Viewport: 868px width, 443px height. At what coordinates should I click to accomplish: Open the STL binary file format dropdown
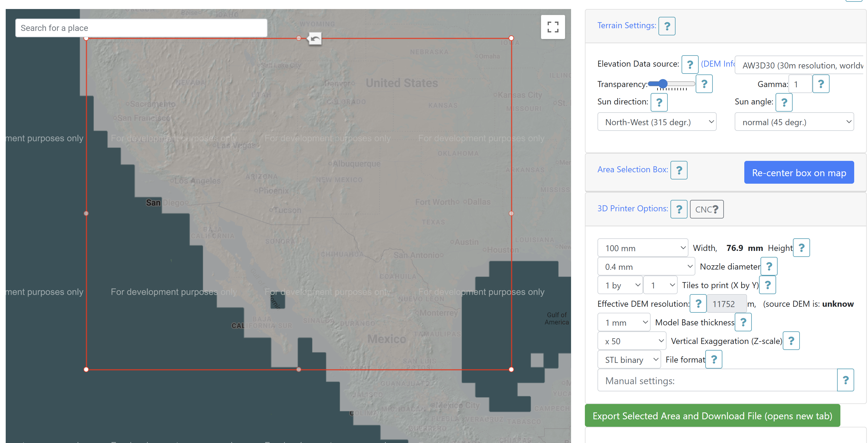pyautogui.click(x=629, y=360)
